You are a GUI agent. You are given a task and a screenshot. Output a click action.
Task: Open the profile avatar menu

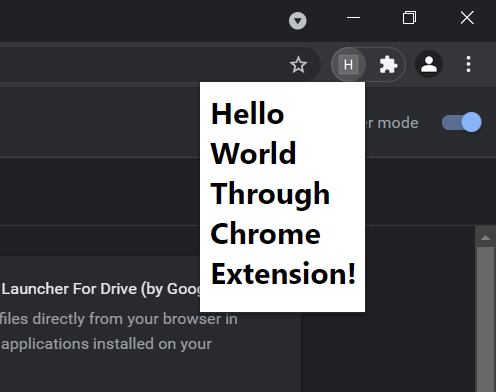[x=429, y=64]
